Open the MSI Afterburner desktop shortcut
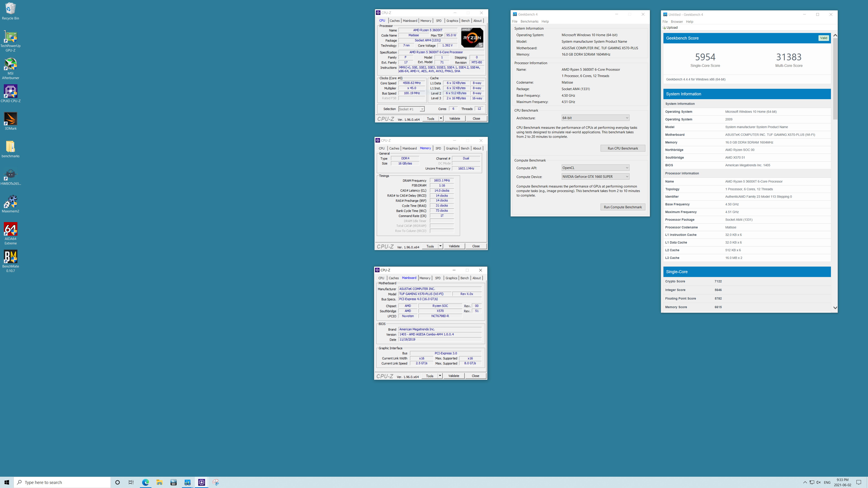868x488 pixels. tap(10, 69)
